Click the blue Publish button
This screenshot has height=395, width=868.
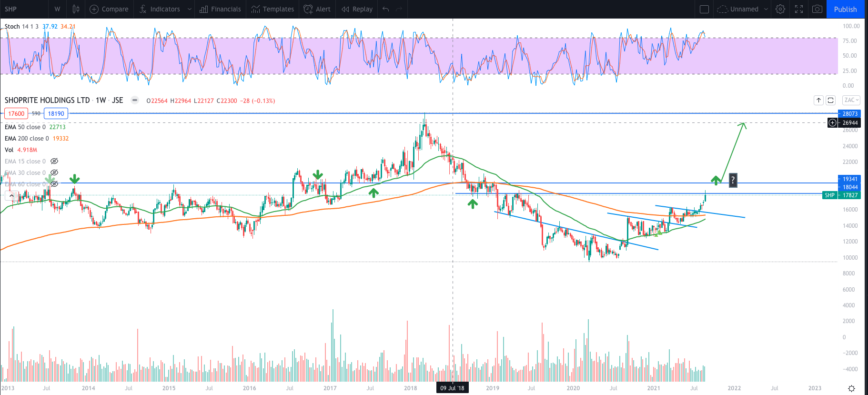[845, 9]
